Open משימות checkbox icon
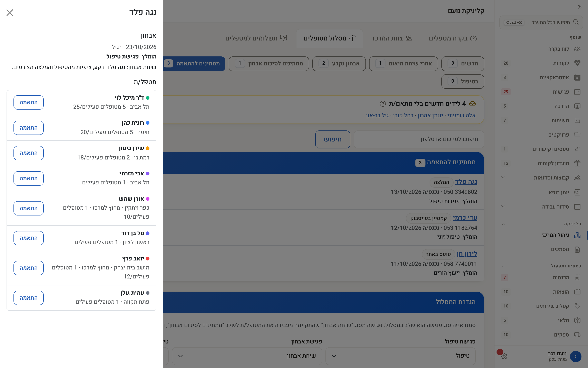Image resolution: width=588 pixels, height=368 pixels. pos(577,120)
